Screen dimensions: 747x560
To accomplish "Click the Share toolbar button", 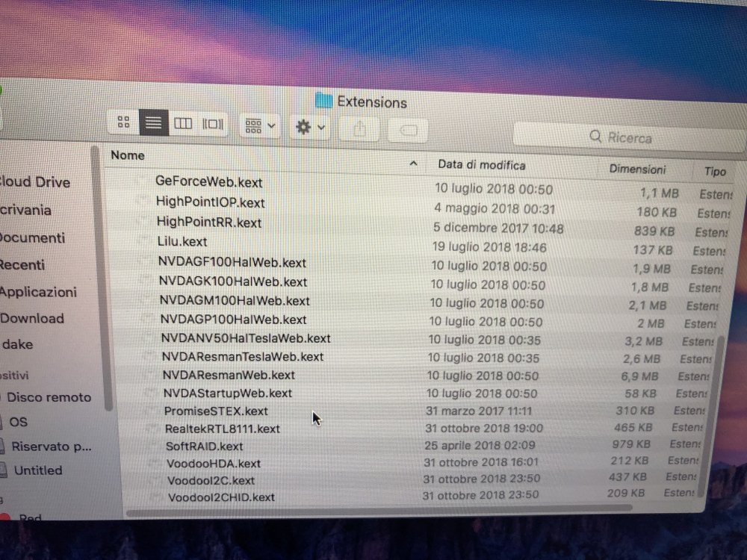I will point(360,129).
